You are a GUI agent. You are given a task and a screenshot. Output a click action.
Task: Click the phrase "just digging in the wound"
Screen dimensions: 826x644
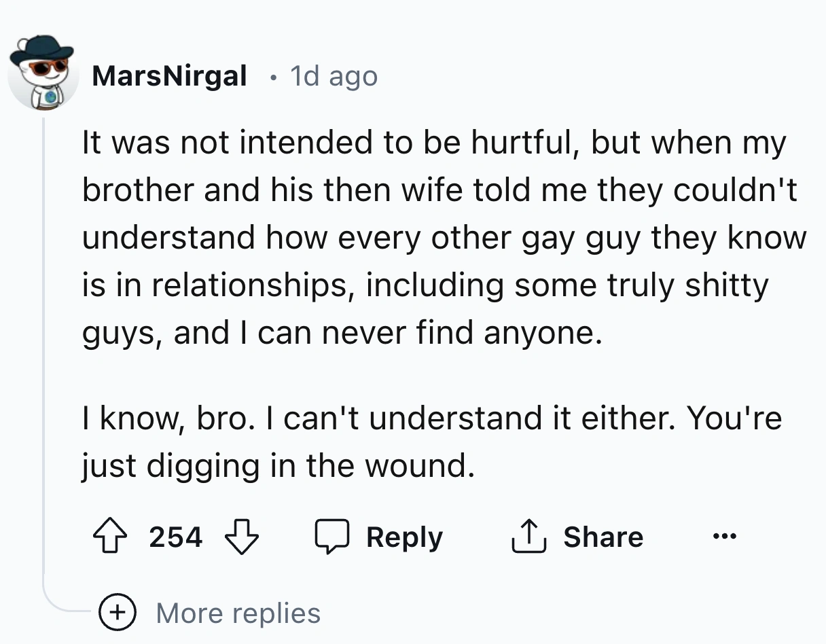pos(278,465)
